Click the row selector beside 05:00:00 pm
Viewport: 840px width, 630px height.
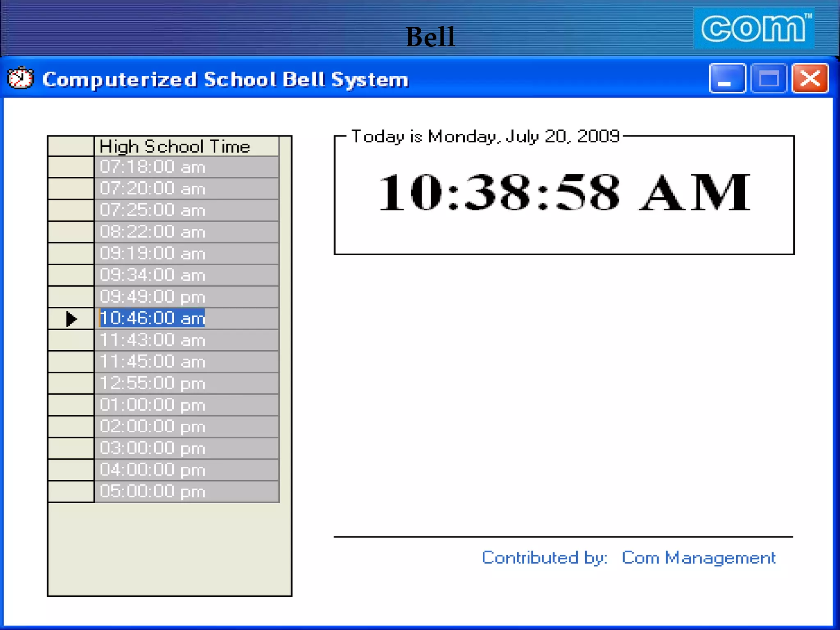click(x=71, y=491)
